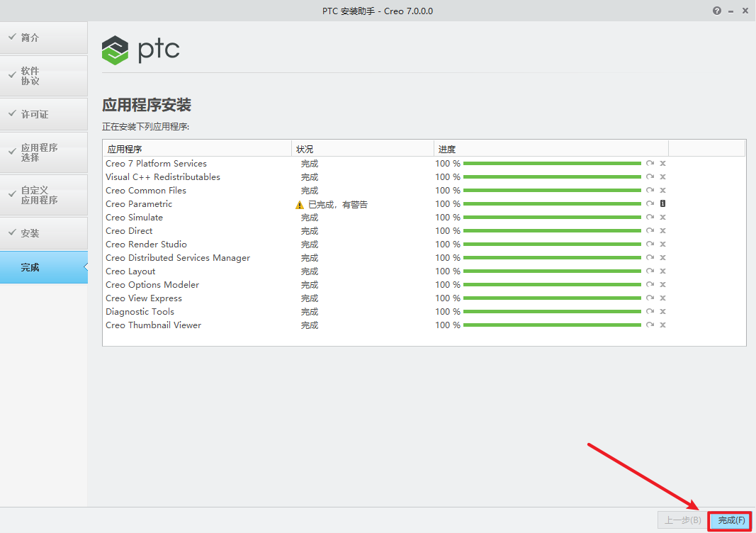This screenshot has height=533, width=756.
Task: Click the PTC logo at the top
Action: pyautogui.click(x=140, y=50)
